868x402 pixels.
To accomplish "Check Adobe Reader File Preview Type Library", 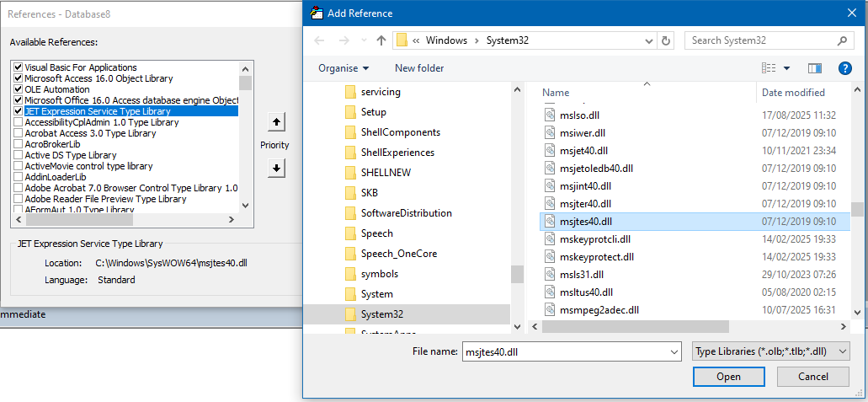I will point(19,199).
